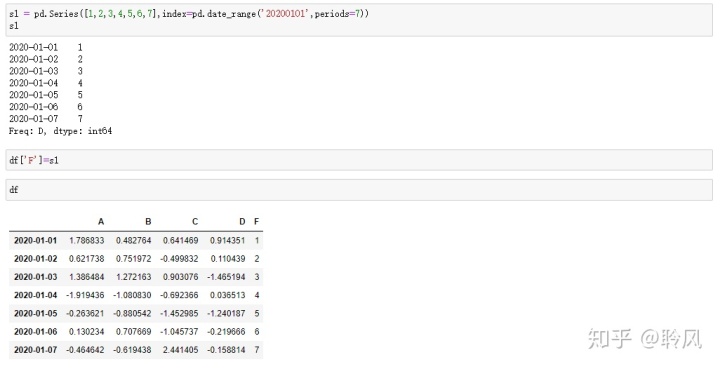Click cell value 0.641469

tap(180, 240)
